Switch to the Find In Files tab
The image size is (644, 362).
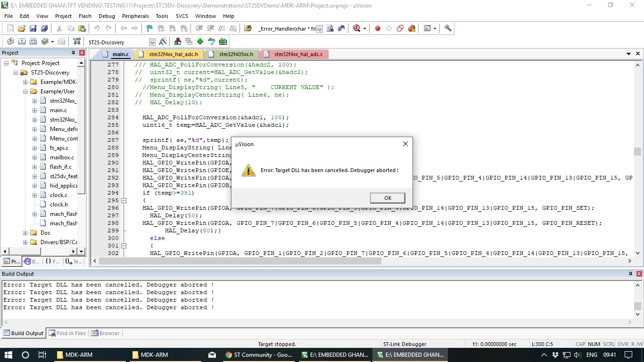click(x=67, y=333)
